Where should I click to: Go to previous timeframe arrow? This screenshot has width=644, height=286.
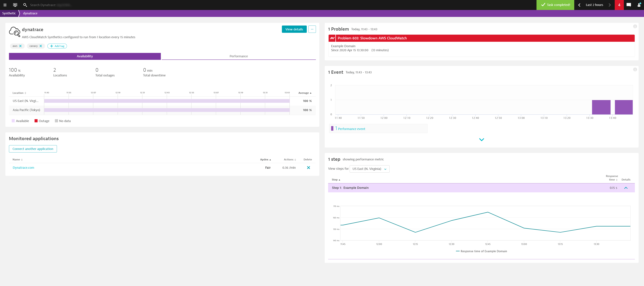[x=579, y=5]
